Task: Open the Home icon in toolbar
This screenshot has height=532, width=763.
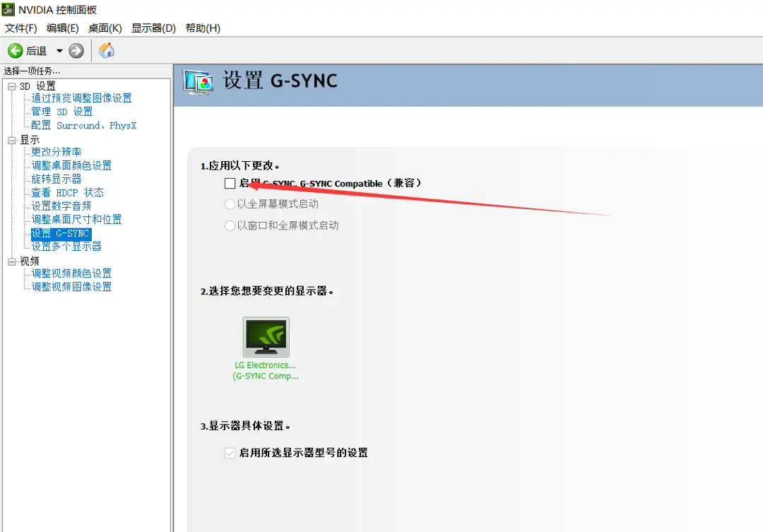Action: [x=107, y=50]
